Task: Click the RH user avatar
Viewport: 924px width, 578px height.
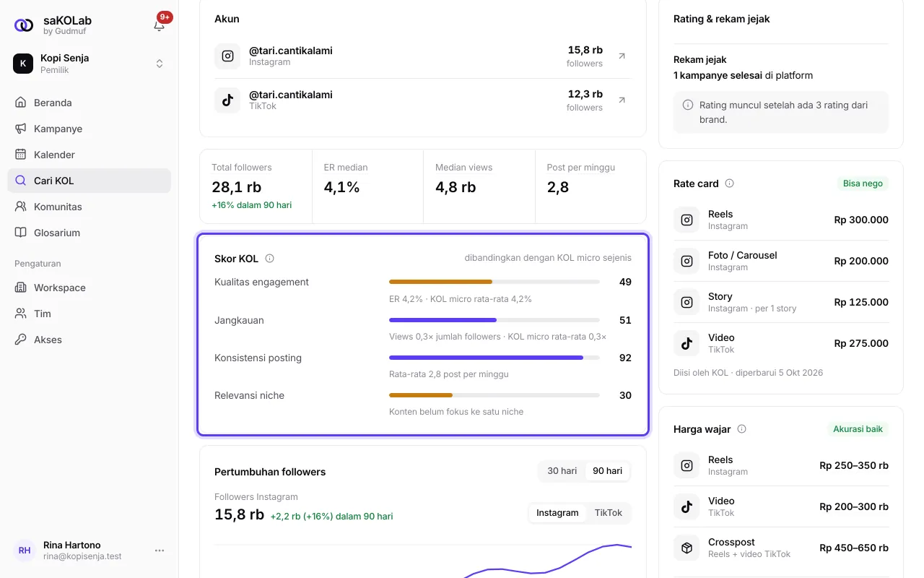Action: pyautogui.click(x=25, y=551)
